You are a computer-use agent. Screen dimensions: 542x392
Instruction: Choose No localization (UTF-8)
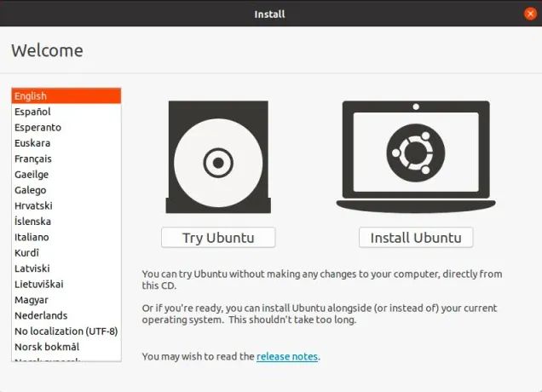(x=66, y=331)
